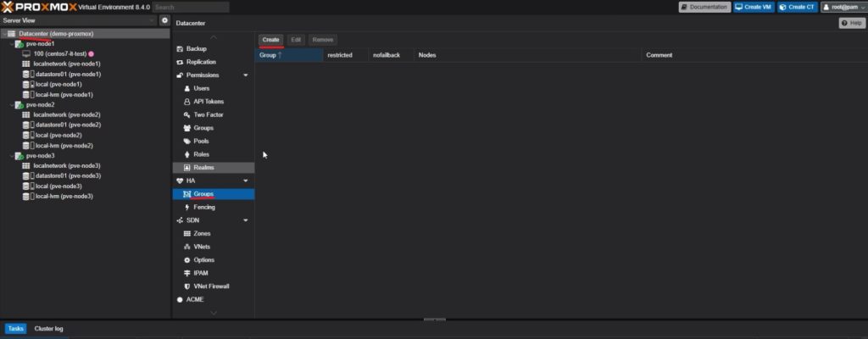Image resolution: width=868 pixels, height=339 pixels.
Task: Click the VNets network icon
Action: click(187, 247)
